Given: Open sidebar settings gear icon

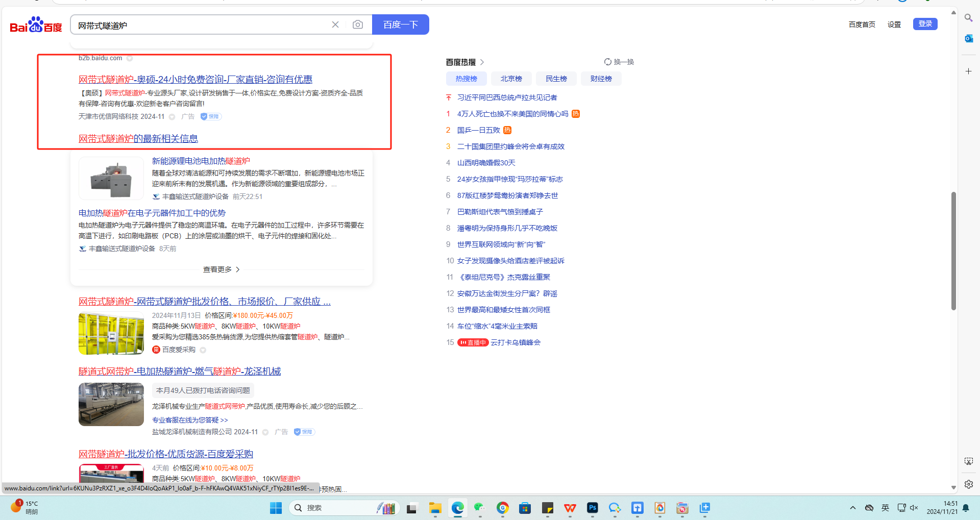Looking at the screenshot, I should (968, 484).
